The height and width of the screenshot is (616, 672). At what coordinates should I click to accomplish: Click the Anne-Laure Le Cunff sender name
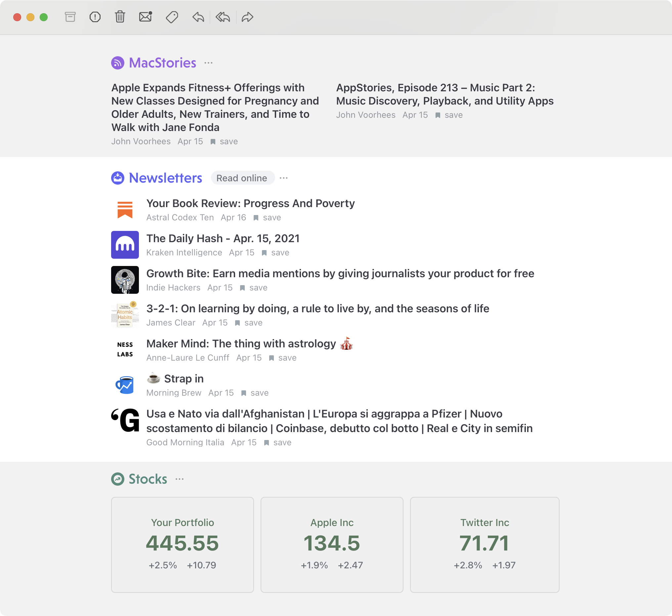click(x=188, y=358)
